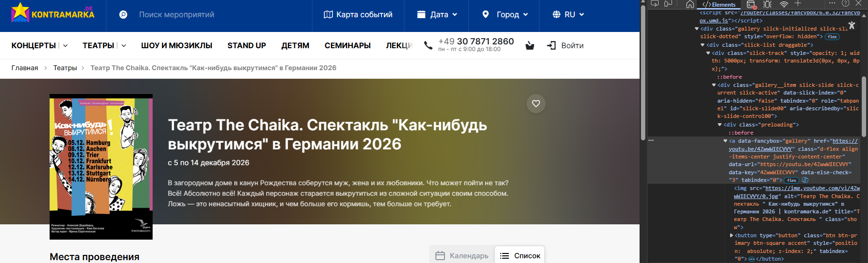868x263 pixels.
Task: Click the location pin icon beside 'Город'
Action: 486,14
